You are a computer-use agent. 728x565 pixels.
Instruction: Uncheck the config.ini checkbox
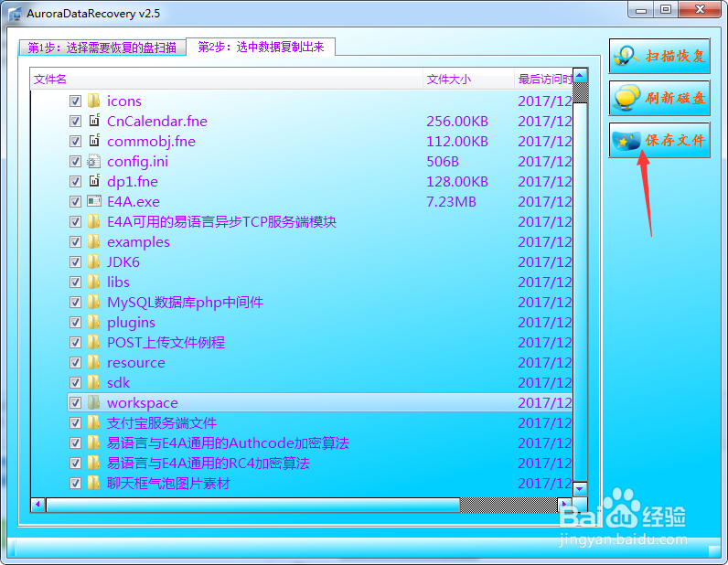coord(75,162)
